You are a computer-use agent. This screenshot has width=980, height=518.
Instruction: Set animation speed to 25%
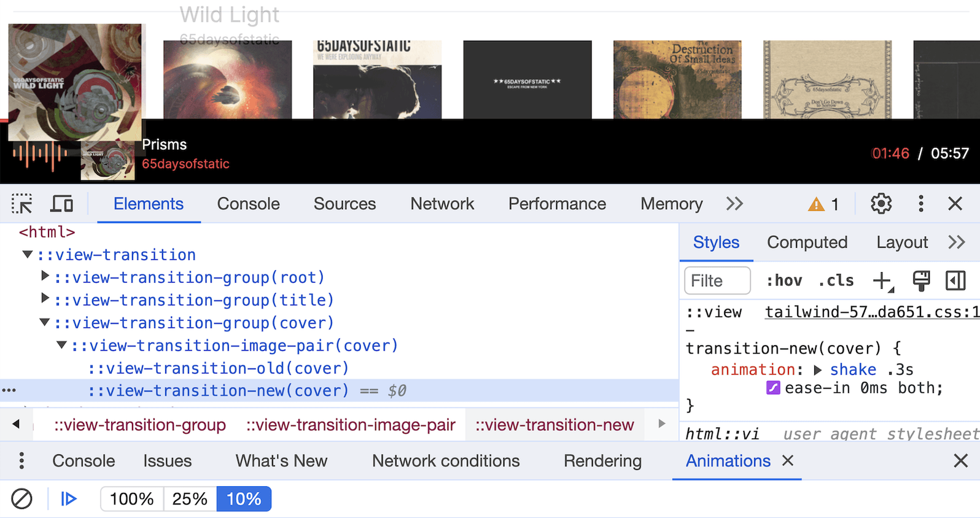click(x=190, y=499)
